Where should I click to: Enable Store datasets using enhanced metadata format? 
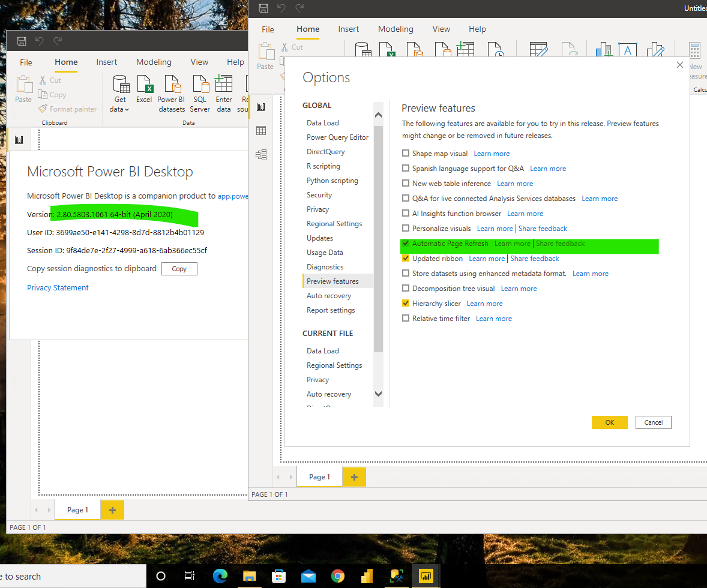(406, 273)
